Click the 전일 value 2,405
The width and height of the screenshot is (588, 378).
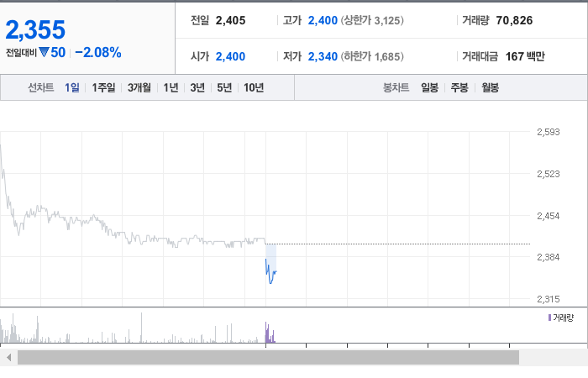point(230,20)
